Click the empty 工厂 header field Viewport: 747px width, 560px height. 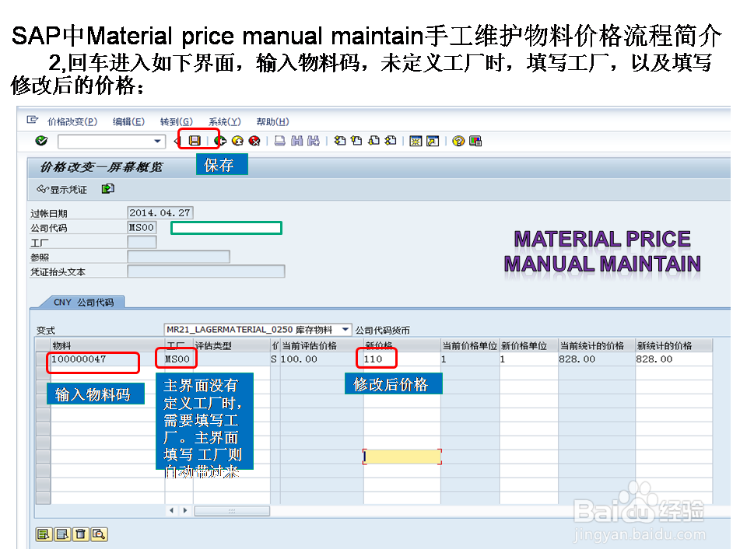142,243
